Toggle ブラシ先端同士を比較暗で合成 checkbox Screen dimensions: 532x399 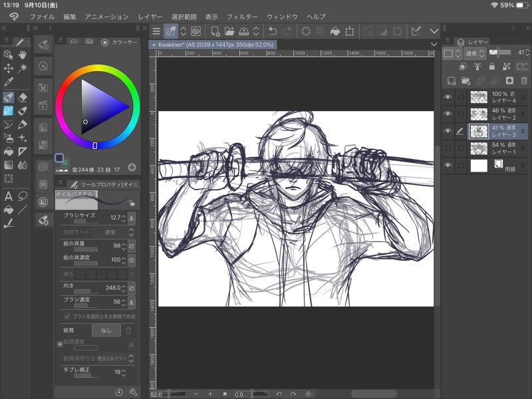point(67,316)
